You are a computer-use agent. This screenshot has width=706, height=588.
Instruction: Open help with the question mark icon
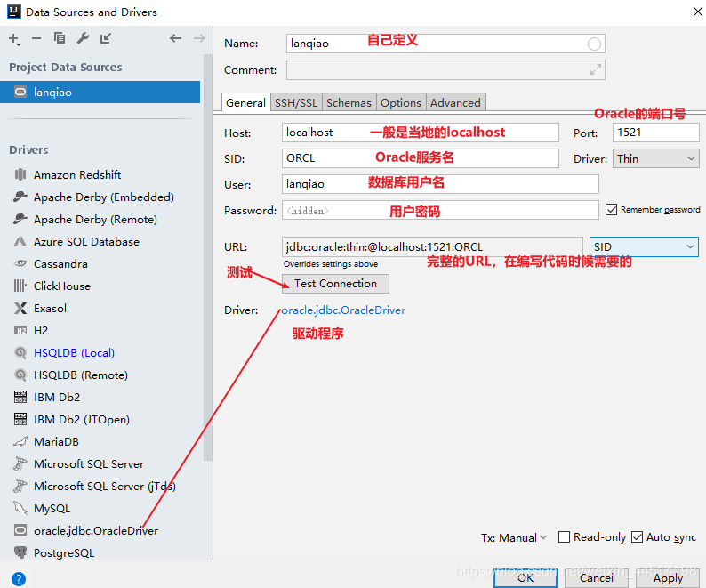tap(19, 578)
